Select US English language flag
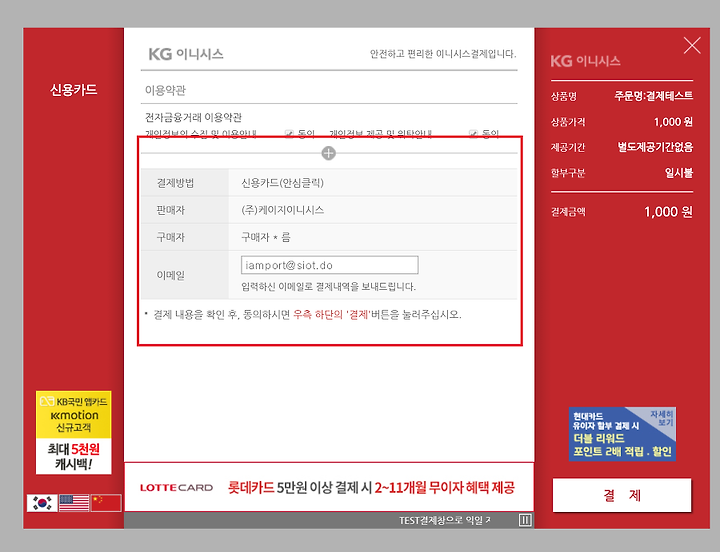 (x=74, y=503)
